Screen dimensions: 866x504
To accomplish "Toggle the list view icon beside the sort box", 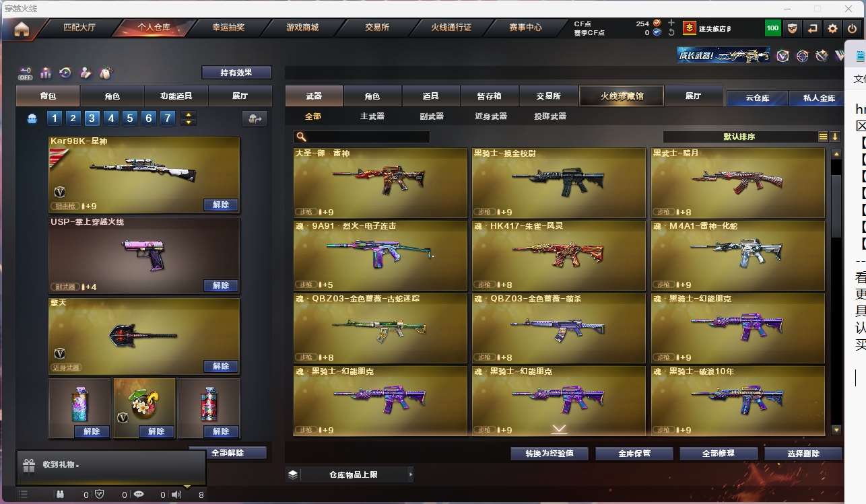I will [x=823, y=137].
